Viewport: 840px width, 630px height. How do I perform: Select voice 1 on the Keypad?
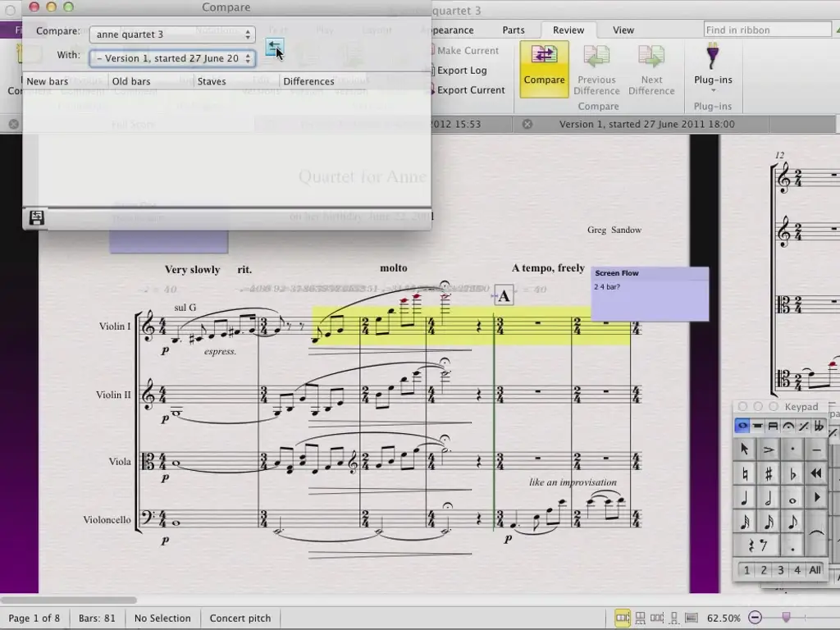point(746,570)
